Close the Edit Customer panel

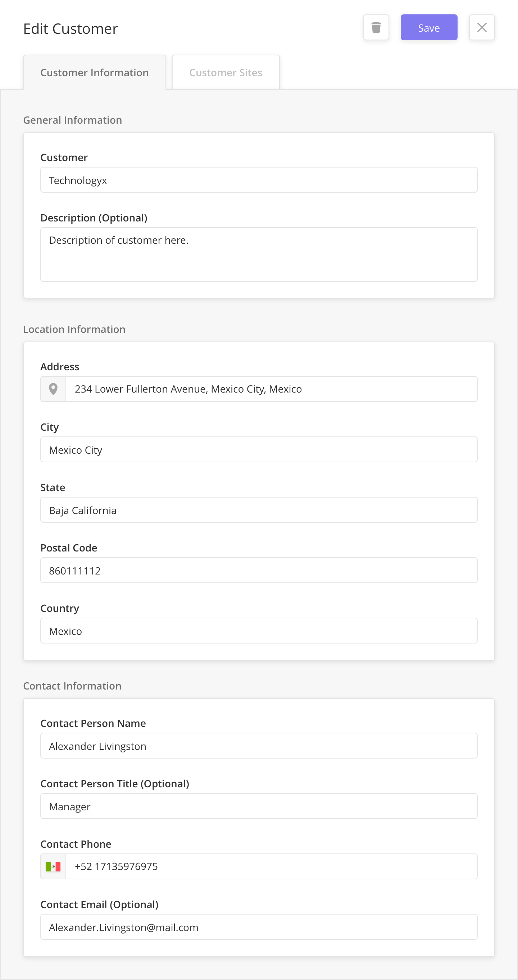[481, 27]
